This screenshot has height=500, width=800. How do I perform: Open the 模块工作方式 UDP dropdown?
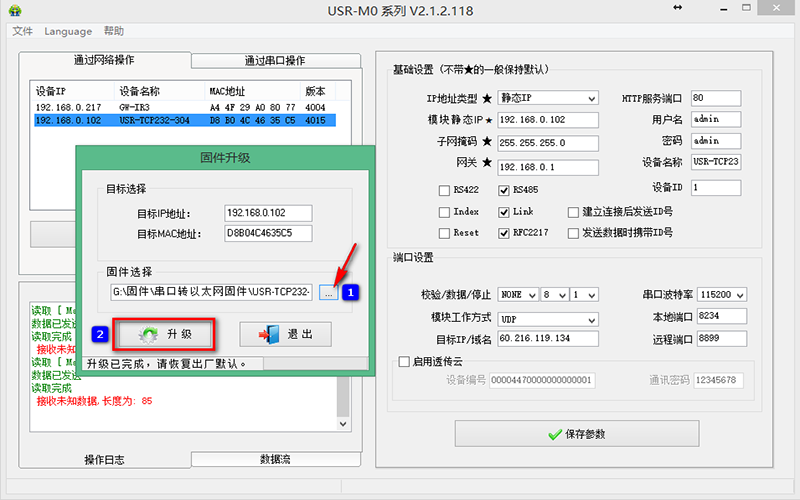(591, 317)
